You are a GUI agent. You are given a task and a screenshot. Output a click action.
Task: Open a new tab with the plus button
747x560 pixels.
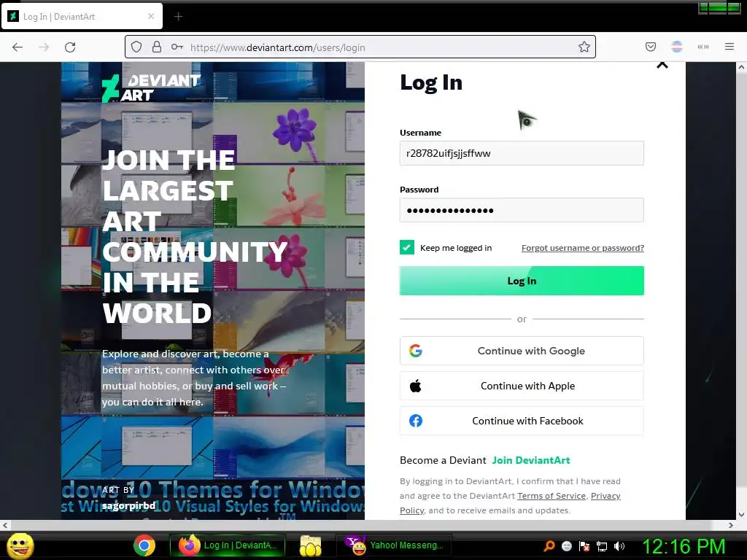(x=178, y=17)
